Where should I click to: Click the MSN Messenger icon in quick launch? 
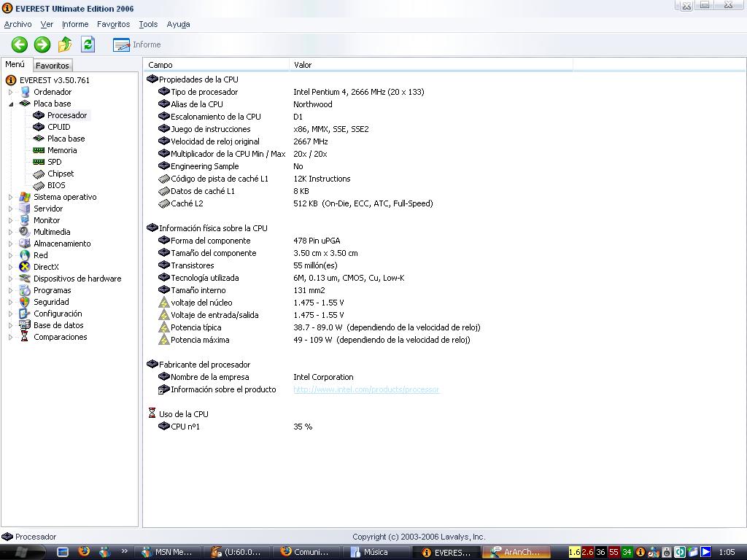click(x=104, y=553)
